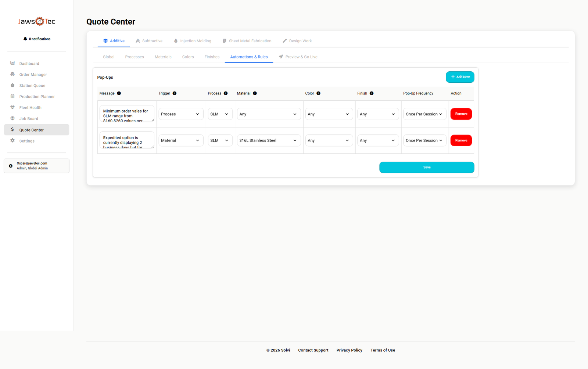Click the Injection Molding droplet icon

[176, 41]
